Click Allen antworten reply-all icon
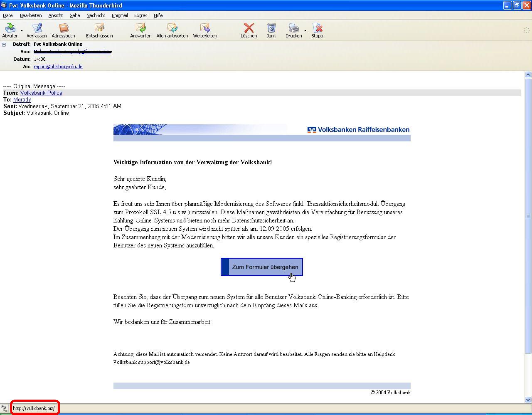Screen dimensions: 532x415 tap(172, 28)
